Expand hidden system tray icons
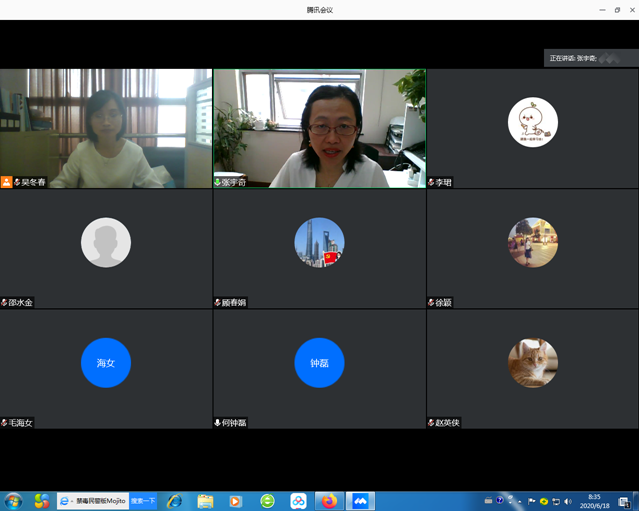The width and height of the screenshot is (639, 511). pos(519,500)
